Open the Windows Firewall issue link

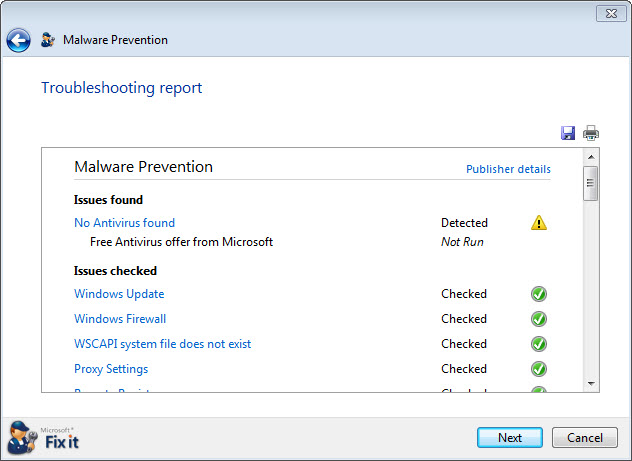[120, 319]
